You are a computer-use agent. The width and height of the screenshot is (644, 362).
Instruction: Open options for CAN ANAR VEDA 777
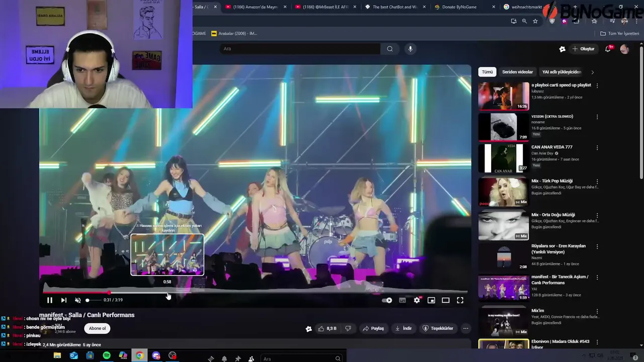point(597,148)
